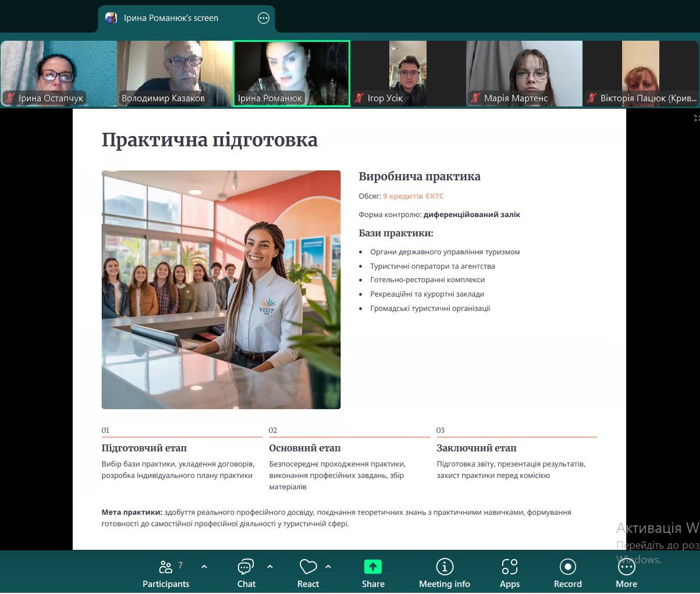The image size is (700, 594).
Task: Select Ірина Романюк's screen tab
Action: pos(170,18)
